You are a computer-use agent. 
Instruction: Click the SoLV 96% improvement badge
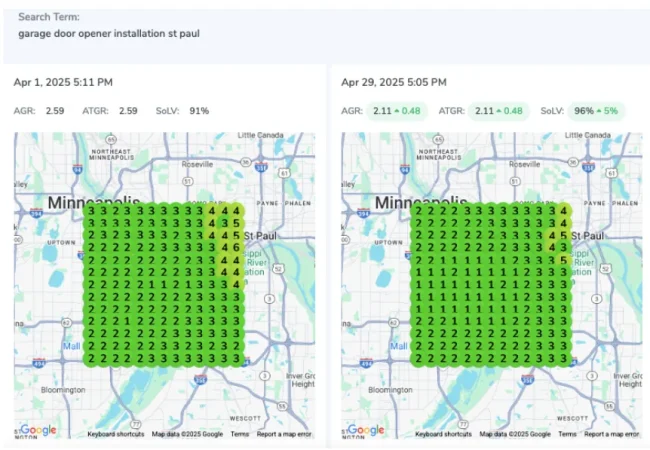(594, 110)
